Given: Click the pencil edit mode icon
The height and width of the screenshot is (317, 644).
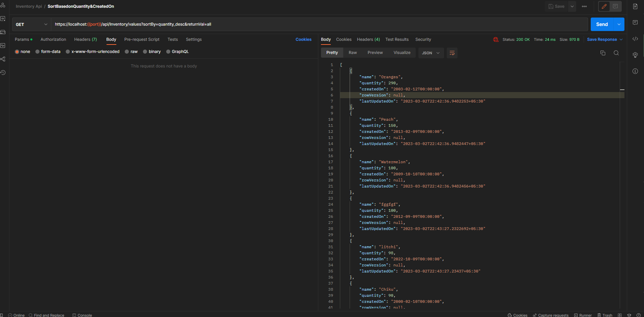Looking at the screenshot, I should click(604, 6).
